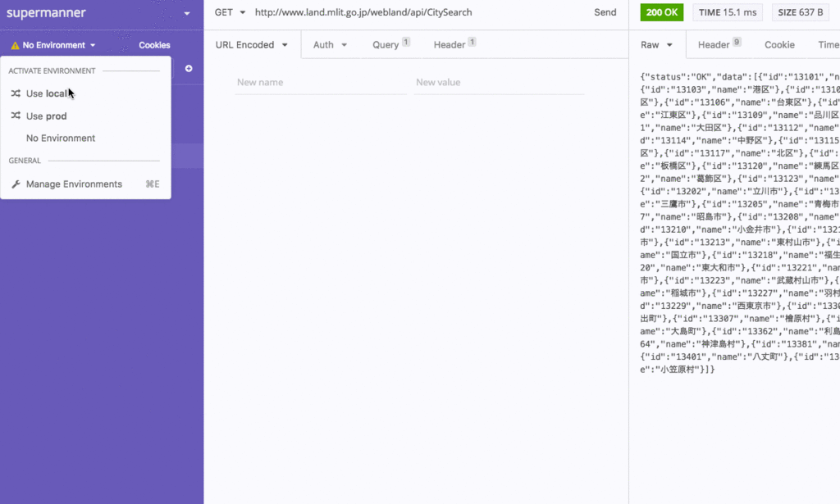Click the GENERAL section label
This screenshot has width=840, height=504.
click(x=25, y=161)
